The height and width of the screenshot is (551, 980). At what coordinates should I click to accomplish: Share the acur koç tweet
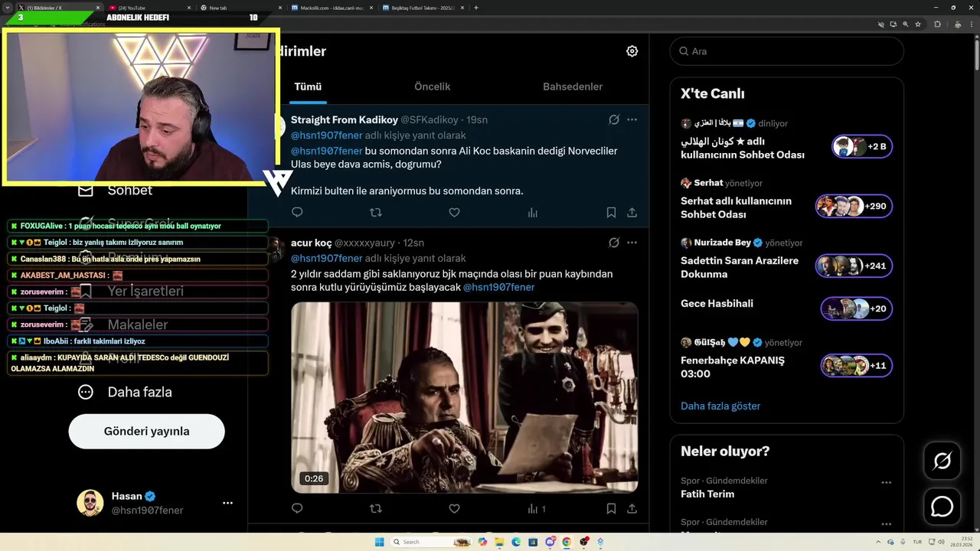(x=632, y=508)
